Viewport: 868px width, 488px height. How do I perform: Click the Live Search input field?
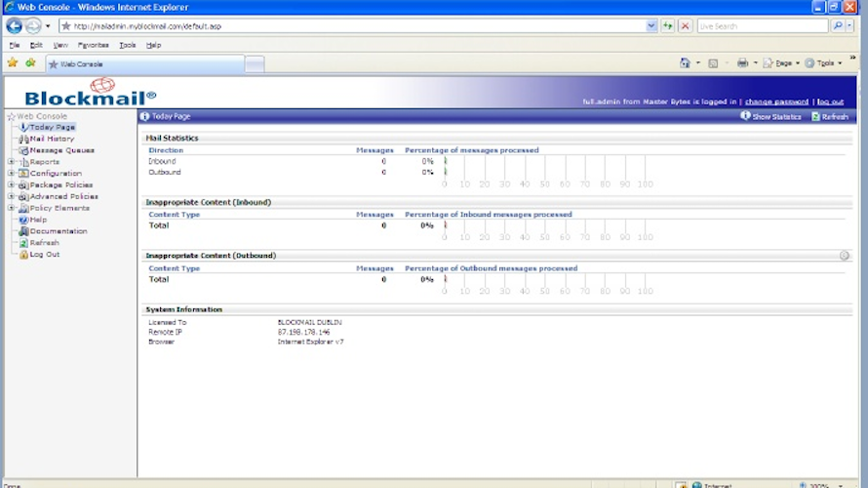[761, 26]
